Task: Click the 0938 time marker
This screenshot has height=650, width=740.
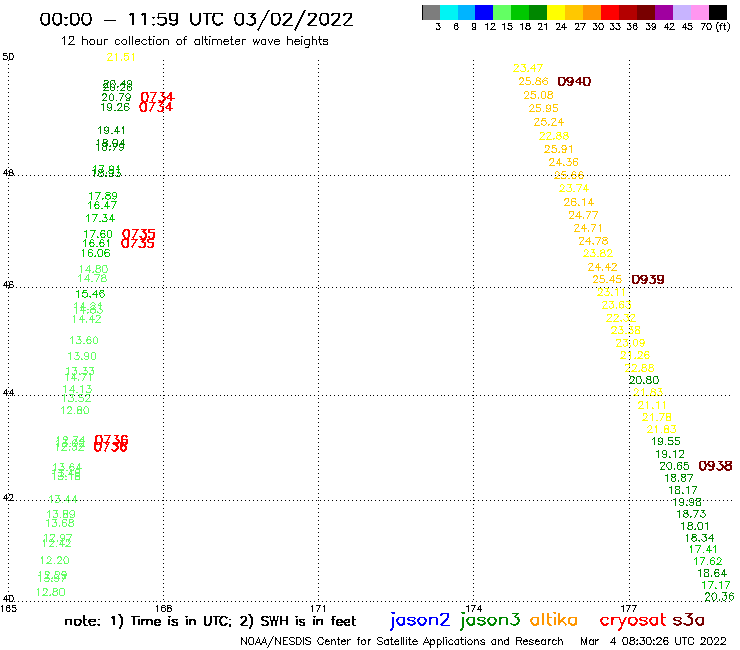Action: click(x=715, y=466)
